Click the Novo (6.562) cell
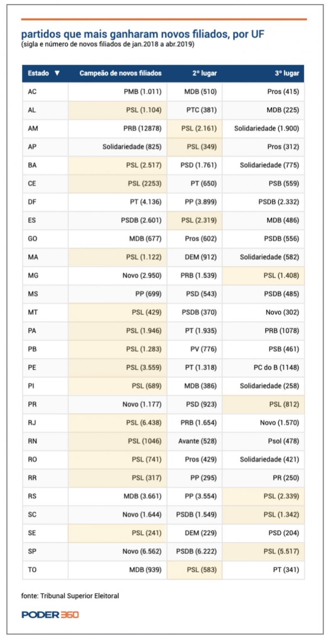The height and width of the screenshot is (644, 332). tap(142, 551)
